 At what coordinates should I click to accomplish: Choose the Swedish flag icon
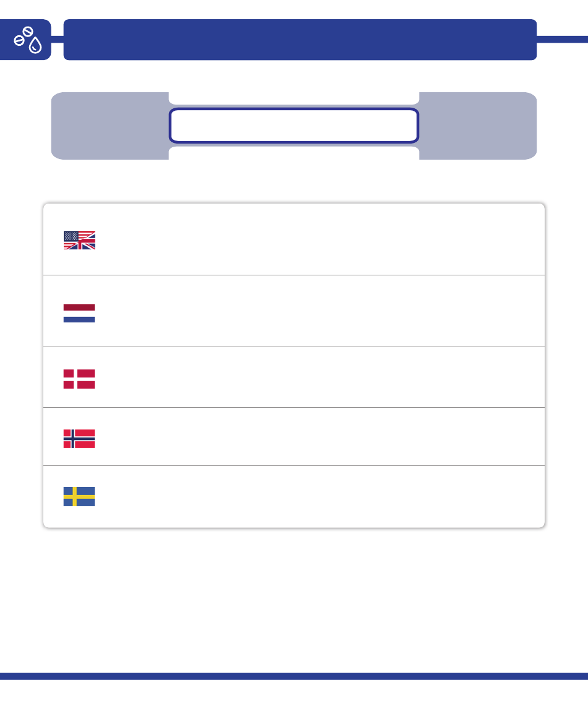[x=79, y=497]
